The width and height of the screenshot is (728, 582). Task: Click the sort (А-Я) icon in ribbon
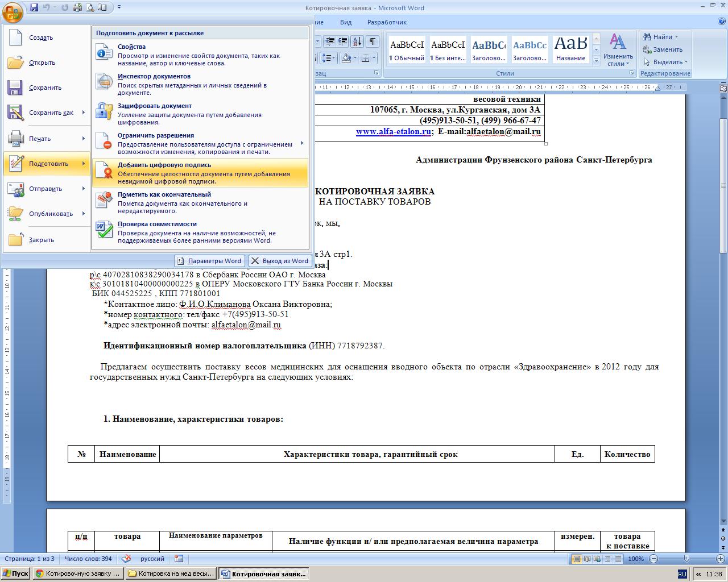(357, 41)
